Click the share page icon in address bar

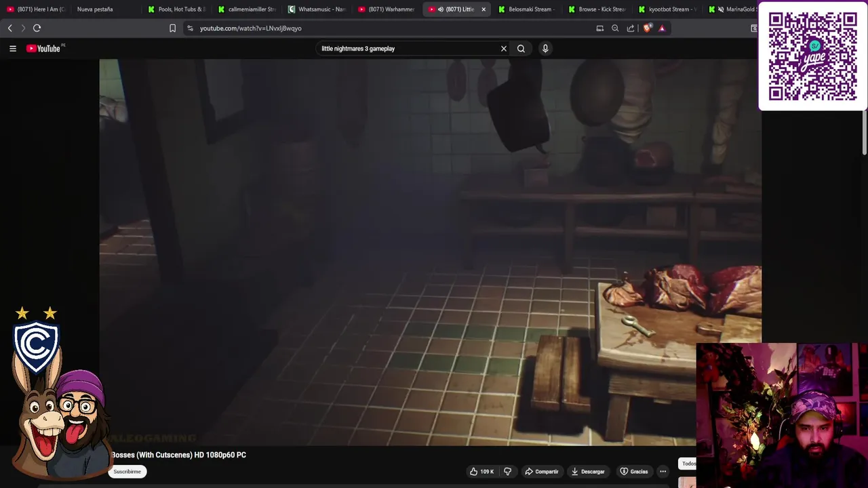[631, 28]
